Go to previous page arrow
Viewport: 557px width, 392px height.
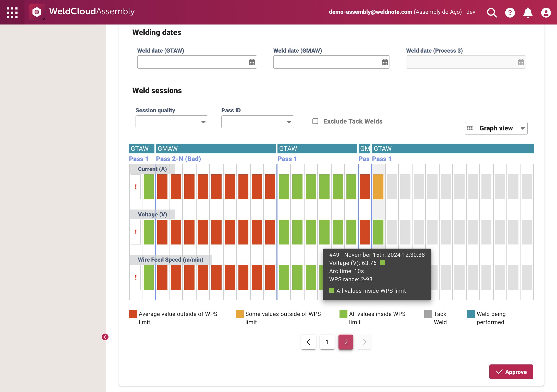click(308, 342)
